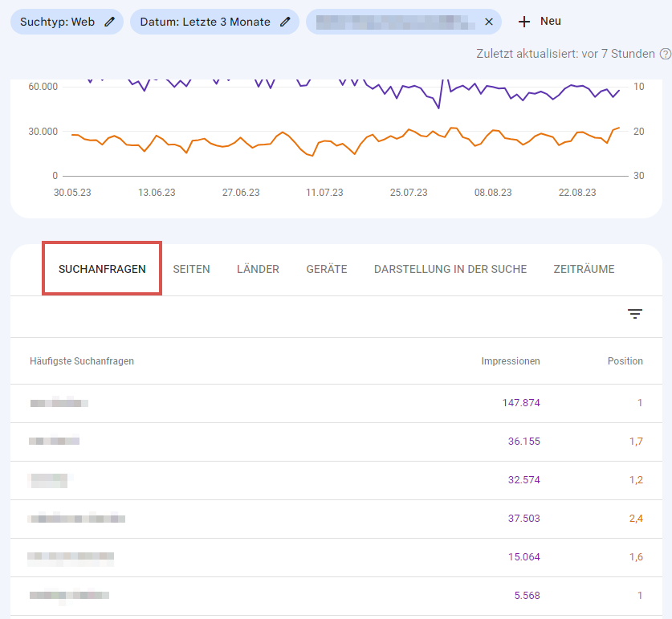Click the Suchtyp: Web filter chip

pyautogui.click(x=67, y=22)
